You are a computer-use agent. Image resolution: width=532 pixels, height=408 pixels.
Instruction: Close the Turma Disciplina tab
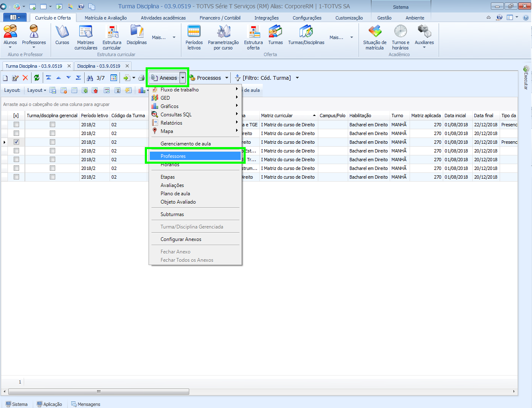tap(69, 66)
